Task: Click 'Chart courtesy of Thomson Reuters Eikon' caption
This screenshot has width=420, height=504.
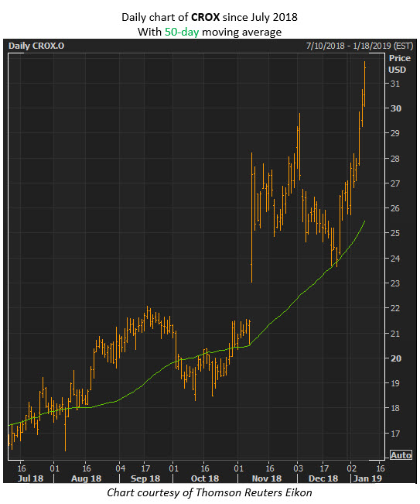Action: (x=210, y=492)
